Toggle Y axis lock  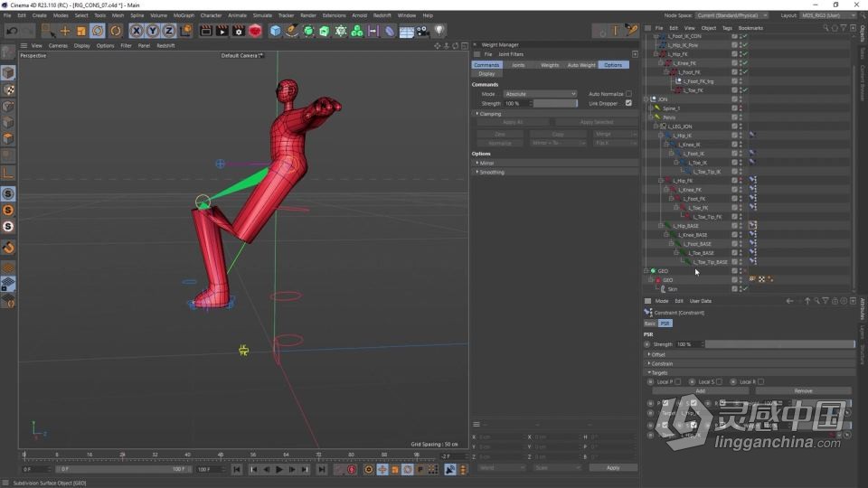(x=152, y=31)
